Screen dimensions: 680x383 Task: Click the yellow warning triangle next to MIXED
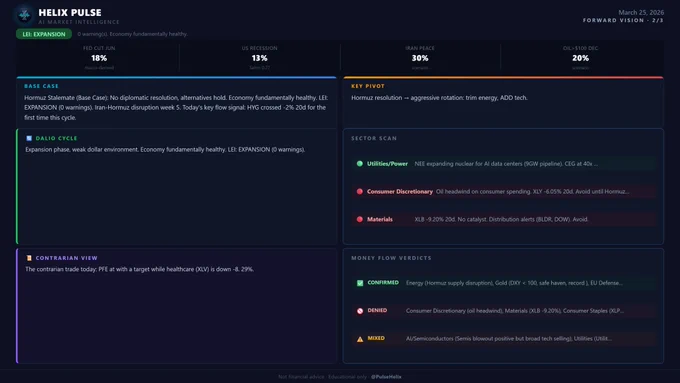click(360, 339)
